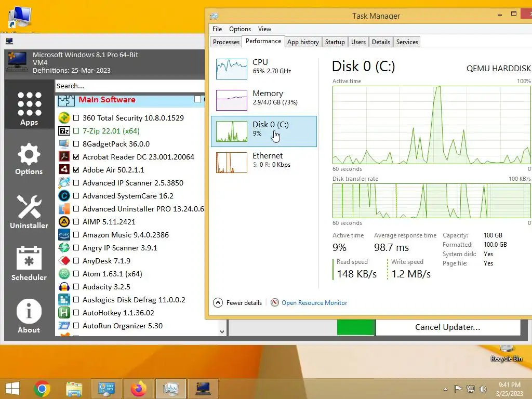The image size is (532, 399).
Task: Click the AnyDesk app icon
Action: pyautogui.click(x=64, y=261)
